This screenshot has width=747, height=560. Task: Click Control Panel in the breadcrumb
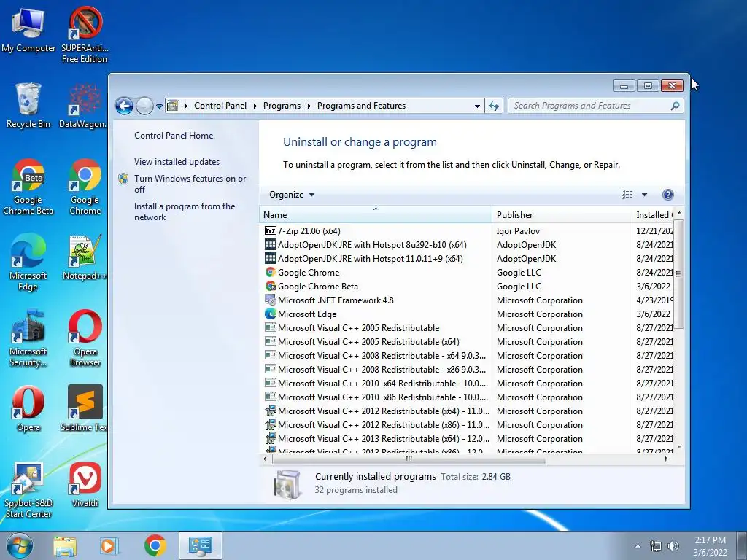(x=220, y=106)
